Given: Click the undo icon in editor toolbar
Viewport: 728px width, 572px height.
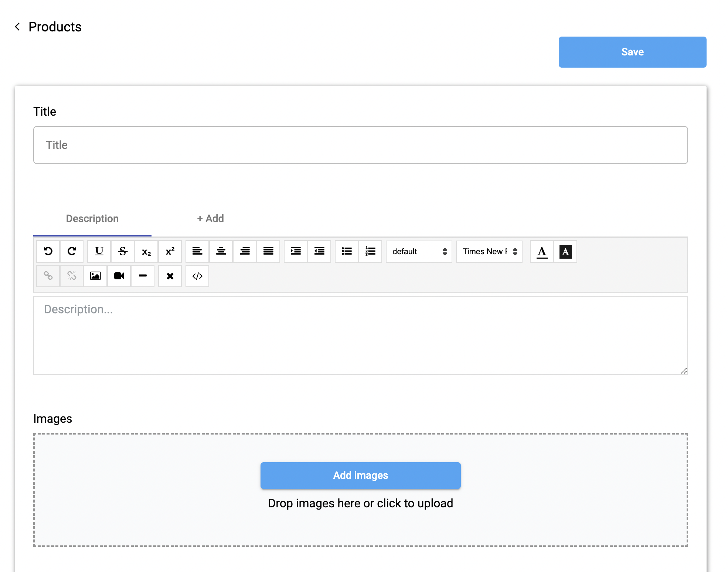Looking at the screenshot, I should [48, 251].
